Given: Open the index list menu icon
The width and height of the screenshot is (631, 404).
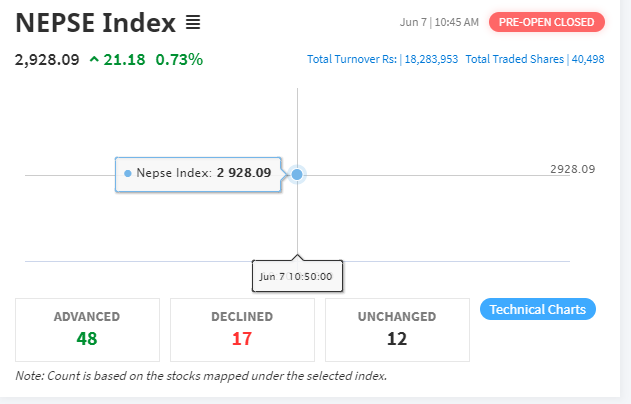Looking at the screenshot, I should (193, 22).
